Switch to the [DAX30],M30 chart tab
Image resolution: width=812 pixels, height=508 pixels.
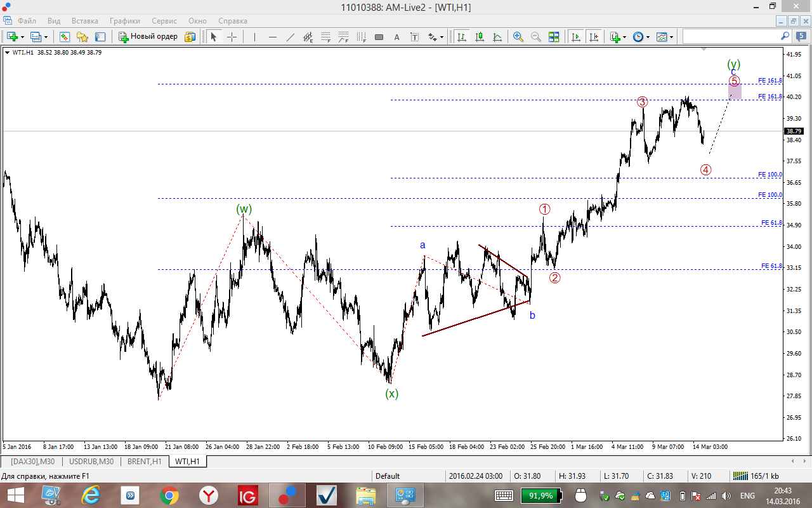(32, 461)
